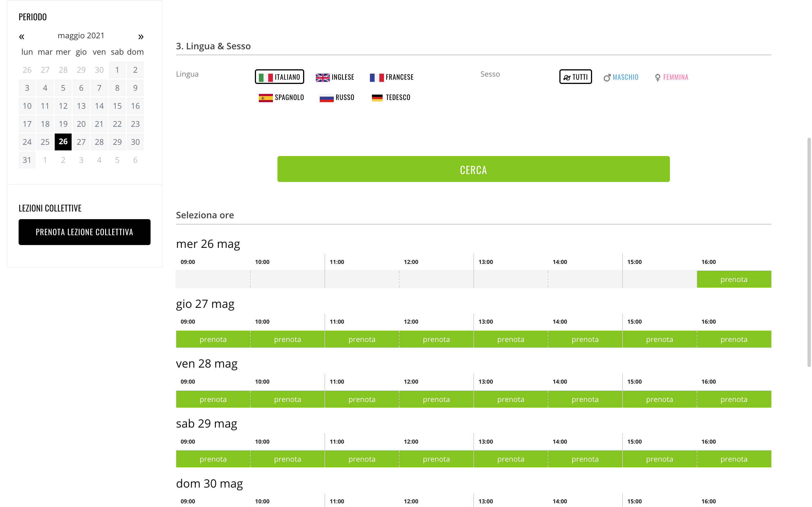Image resolution: width=812 pixels, height=507 pixels.
Task: Book the 09:00 slot on gio 27 mag
Action: click(213, 339)
